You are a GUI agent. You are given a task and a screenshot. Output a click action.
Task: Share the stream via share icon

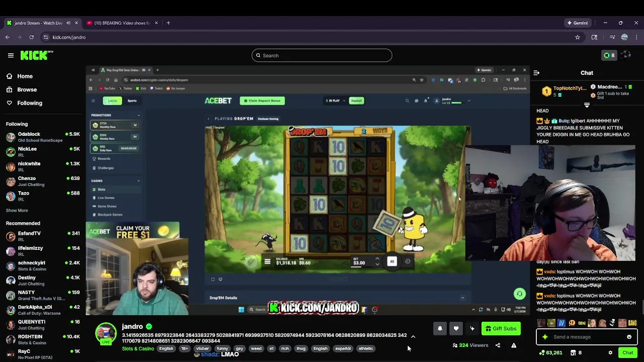(x=498, y=345)
